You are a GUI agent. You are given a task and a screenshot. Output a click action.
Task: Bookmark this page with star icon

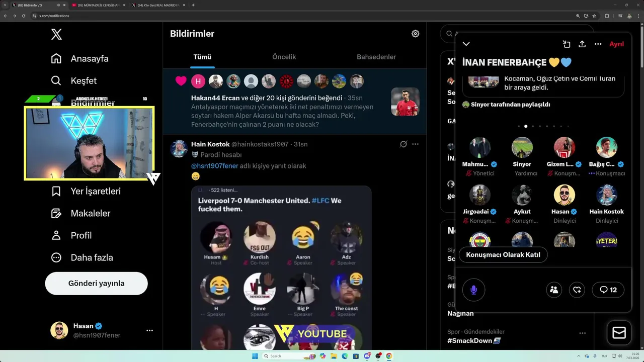tap(594, 16)
